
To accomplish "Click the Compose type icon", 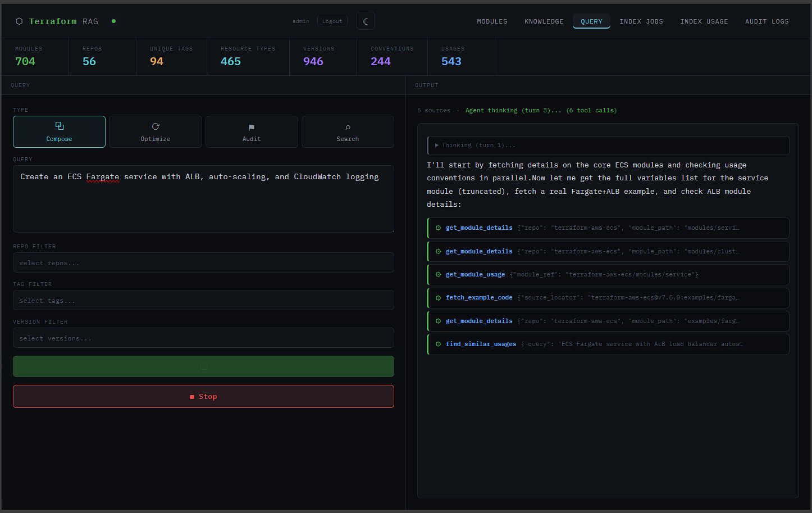I will coord(60,126).
